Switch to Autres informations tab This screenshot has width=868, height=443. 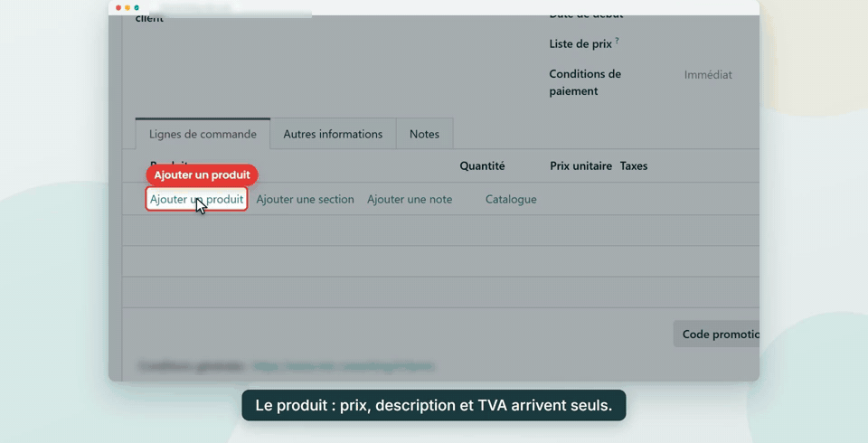point(333,134)
